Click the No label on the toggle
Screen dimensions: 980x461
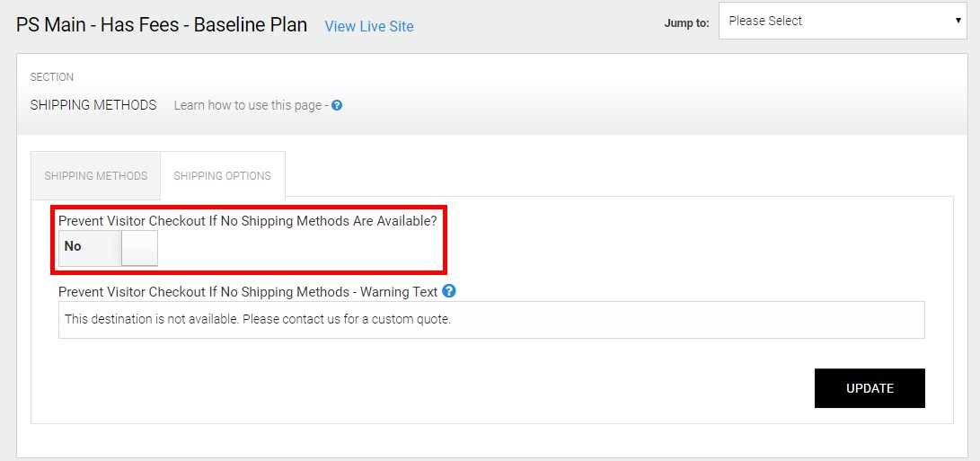click(73, 247)
